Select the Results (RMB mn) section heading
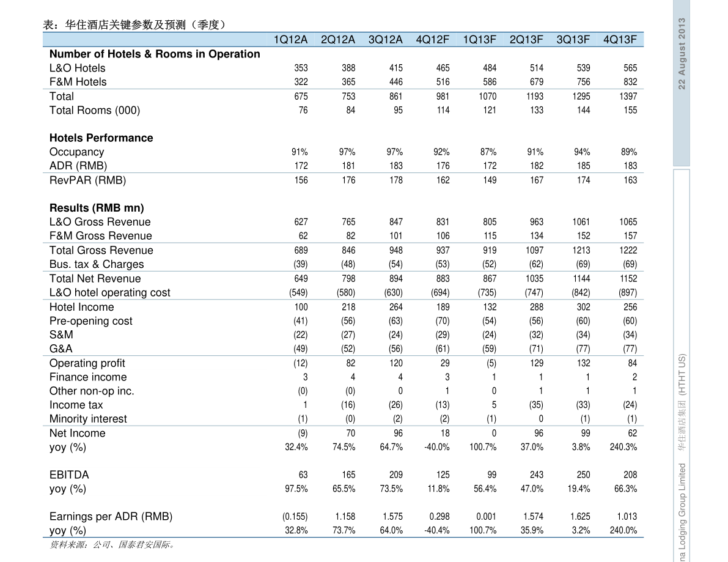The height and width of the screenshot is (562, 728). click(x=97, y=208)
